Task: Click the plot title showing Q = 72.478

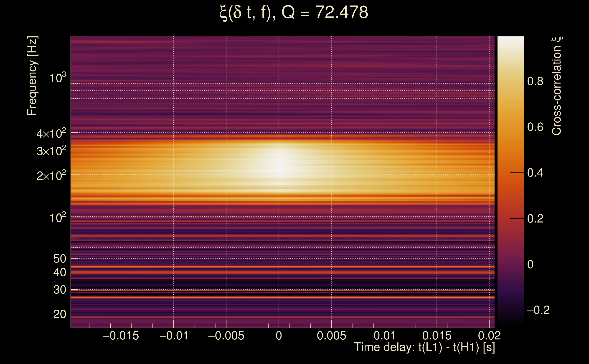Action: (x=294, y=13)
